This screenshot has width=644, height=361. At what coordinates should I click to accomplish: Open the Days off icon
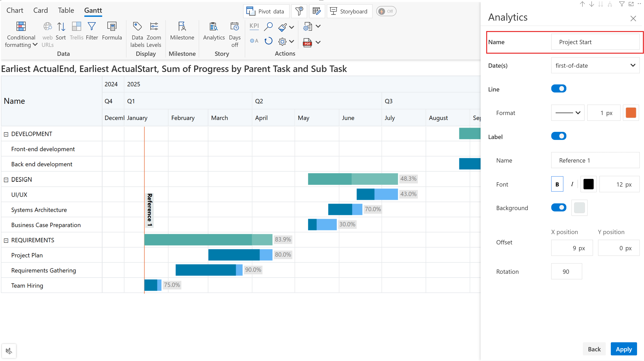(234, 27)
